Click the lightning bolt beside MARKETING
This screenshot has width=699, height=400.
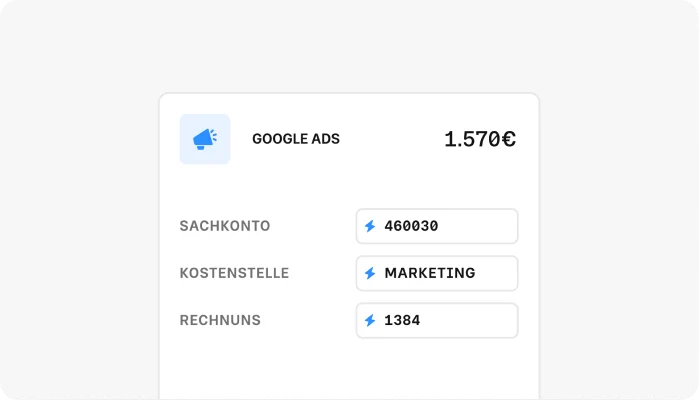[370, 273]
